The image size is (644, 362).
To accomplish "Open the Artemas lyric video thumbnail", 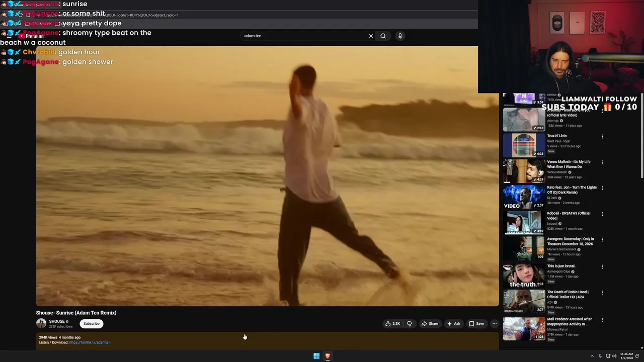I will [524, 119].
